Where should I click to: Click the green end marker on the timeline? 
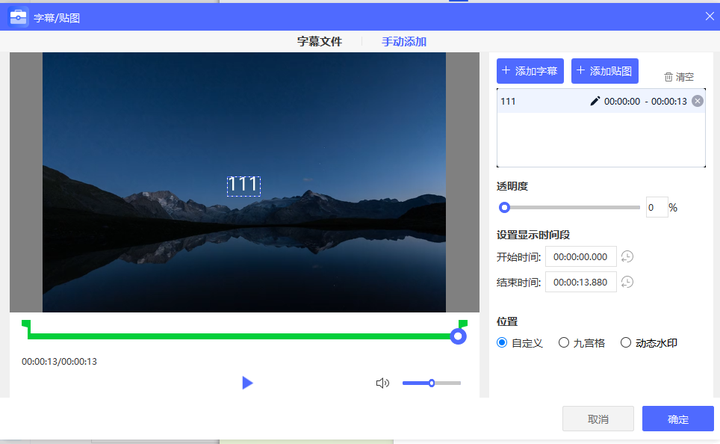click(463, 324)
